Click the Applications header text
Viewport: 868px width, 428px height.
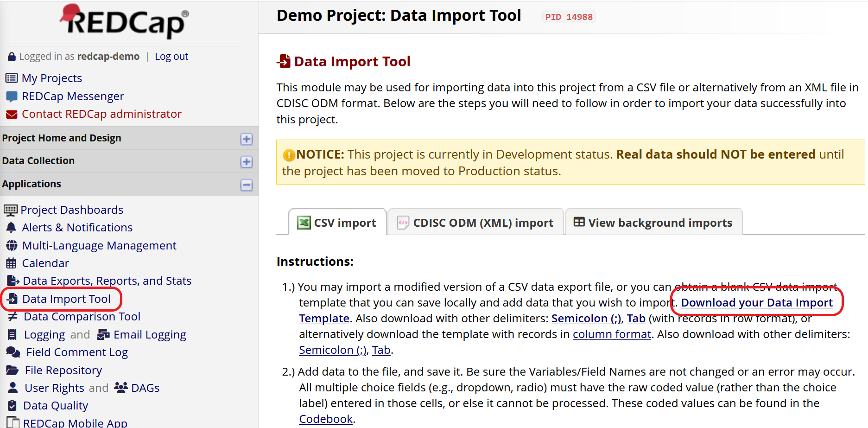point(32,184)
